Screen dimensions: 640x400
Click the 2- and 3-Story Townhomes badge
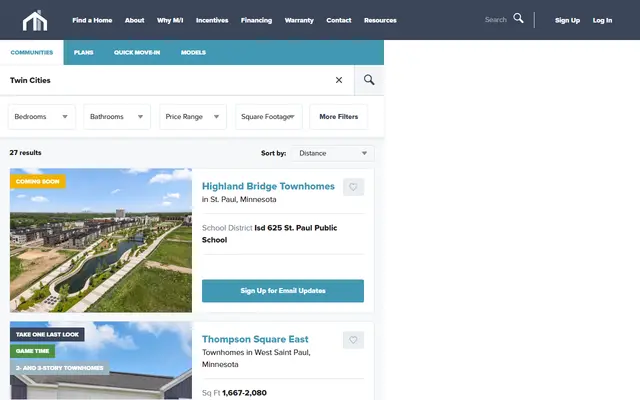[x=60, y=368]
